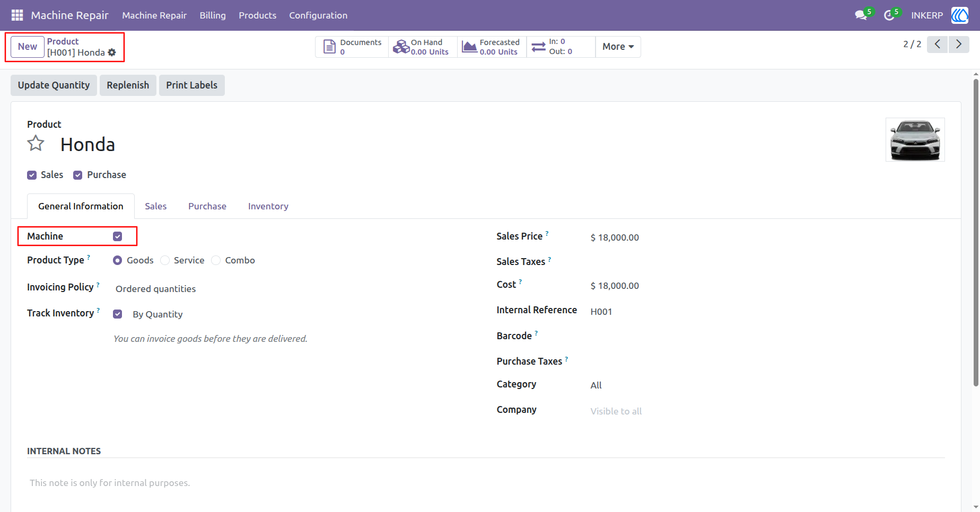Select the Combo product type
The height and width of the screenshot is (512, 980).
click(216, 260)
